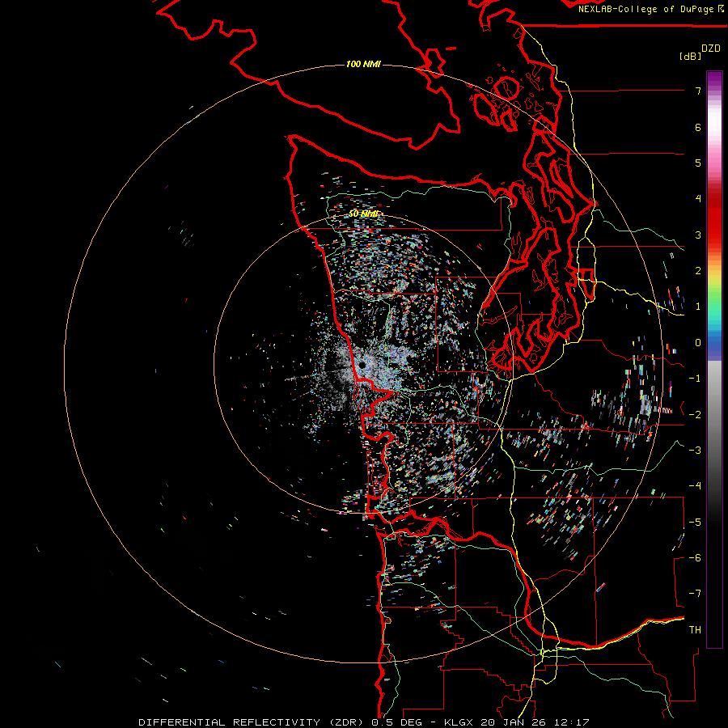This screenshot has width=728, height=728.
Task: Select the -3 value on the scale
Action: (x=695, y=451)
